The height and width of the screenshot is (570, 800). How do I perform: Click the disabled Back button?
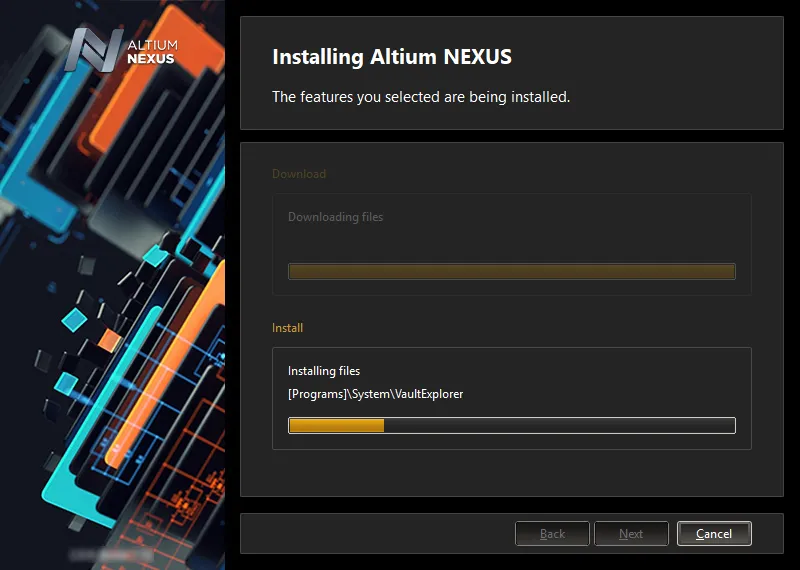(x=552, y=533)
